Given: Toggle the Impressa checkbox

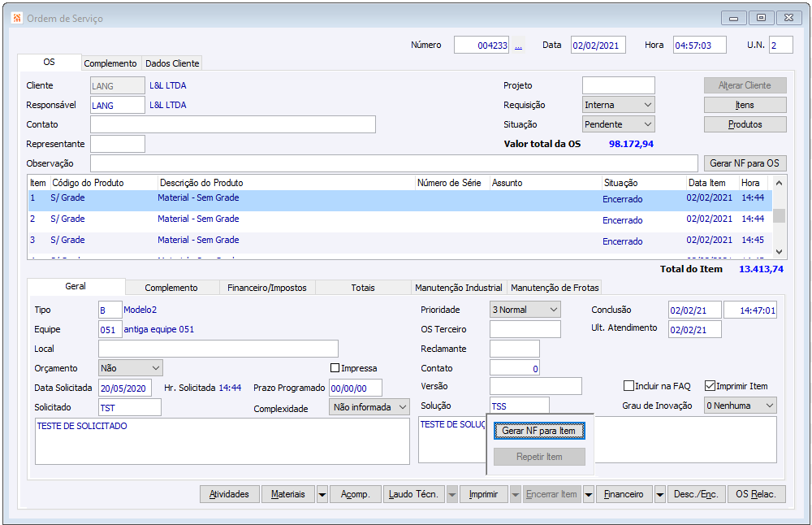Looking at the screenshot, I should point(335,368).
